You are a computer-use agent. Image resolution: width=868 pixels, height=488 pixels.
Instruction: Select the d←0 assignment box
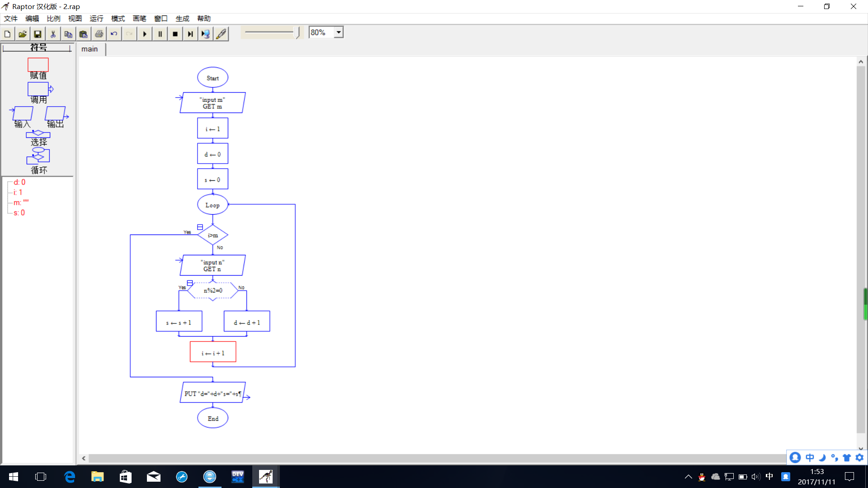212,154
